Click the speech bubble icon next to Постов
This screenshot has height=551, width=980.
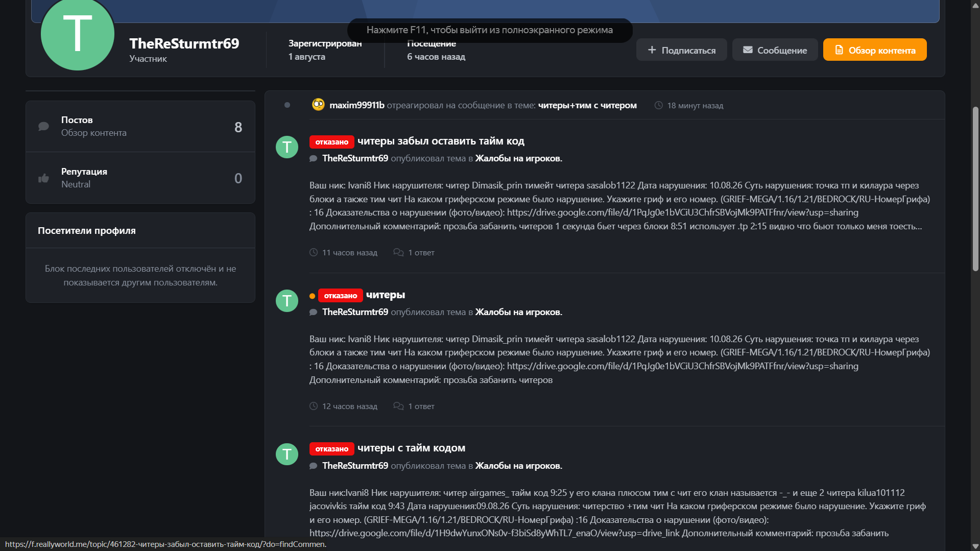point(44,126)
